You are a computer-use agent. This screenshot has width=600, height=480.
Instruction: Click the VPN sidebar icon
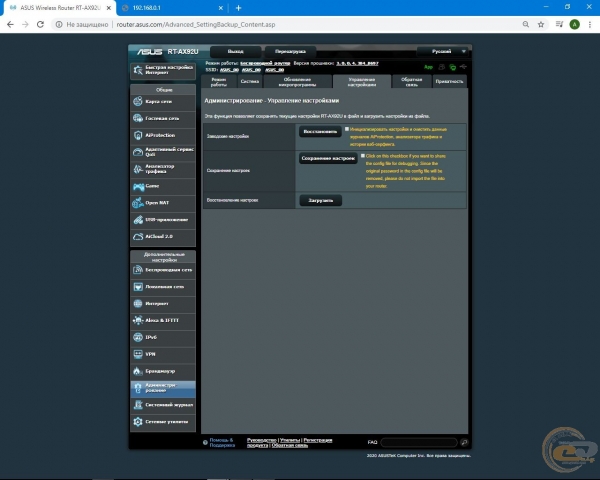[x=138, y=354]
